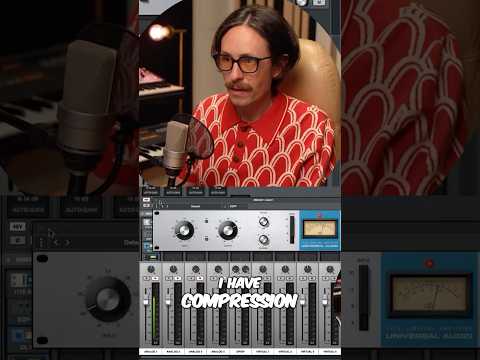
Task: Select the VIRTUAL 4 channel label
Action: click(x=330, y=351)
